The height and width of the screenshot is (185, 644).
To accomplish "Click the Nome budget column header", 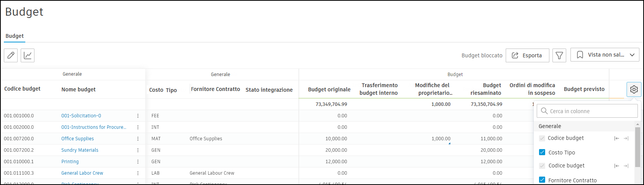I will (79, 89).
